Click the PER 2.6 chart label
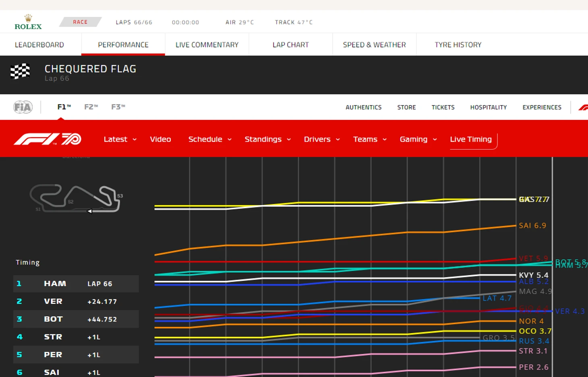The height and width of the screenshot is (377, 588). point(534,367)
